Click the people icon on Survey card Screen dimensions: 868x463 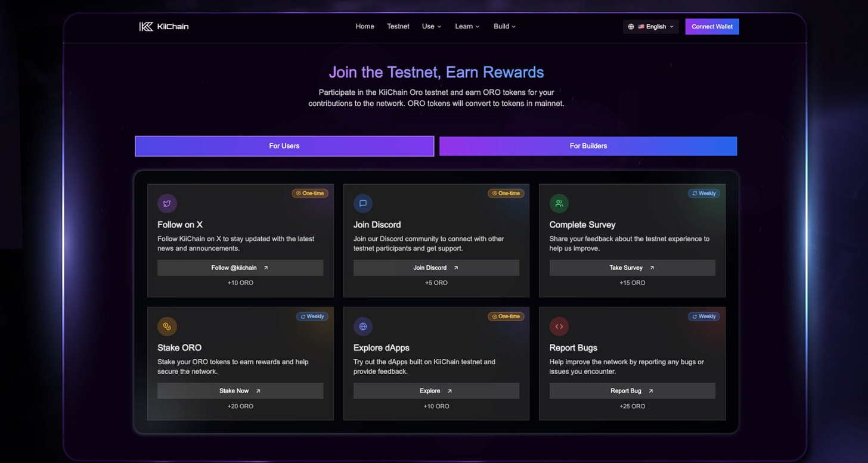coord(559,203)
